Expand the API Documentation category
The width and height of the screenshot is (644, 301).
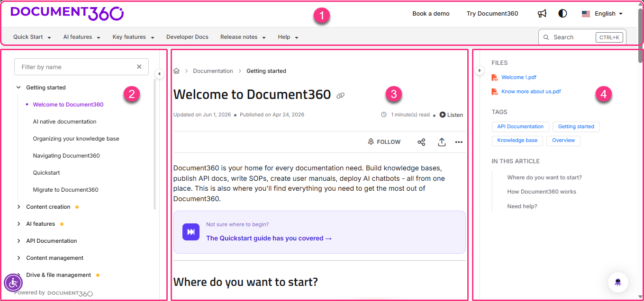tap(18, 241)
